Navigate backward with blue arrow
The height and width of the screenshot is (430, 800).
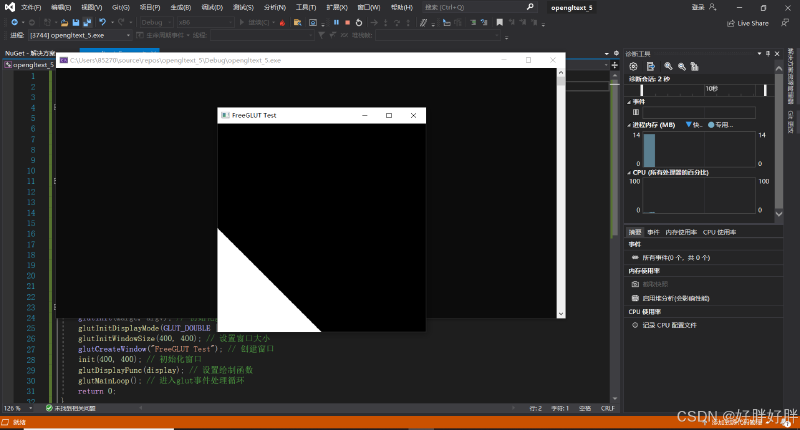pyautogui.click(x=14, y=22)
